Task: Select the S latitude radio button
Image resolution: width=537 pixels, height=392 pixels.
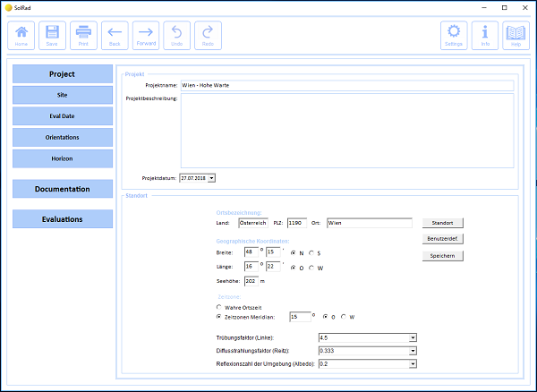Action: 311,252
